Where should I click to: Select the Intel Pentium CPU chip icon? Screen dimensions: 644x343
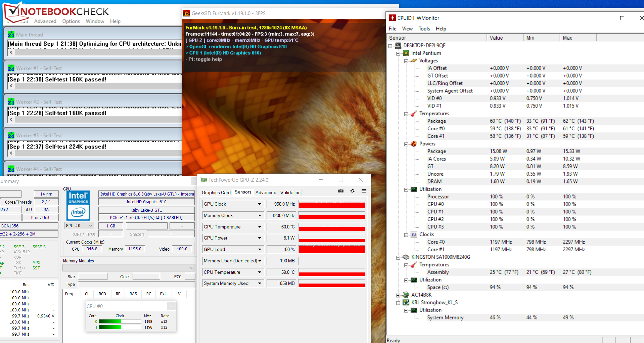[406, 53]
